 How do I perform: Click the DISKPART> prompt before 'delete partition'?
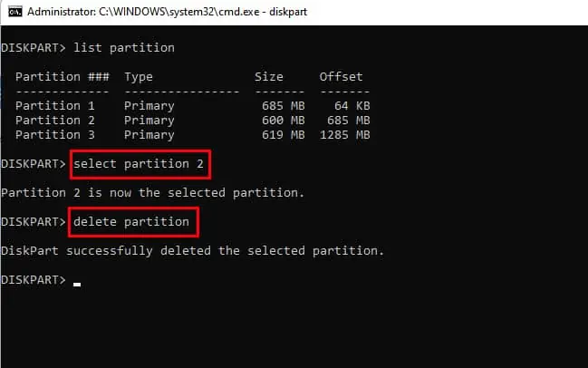tap(34, 222)
